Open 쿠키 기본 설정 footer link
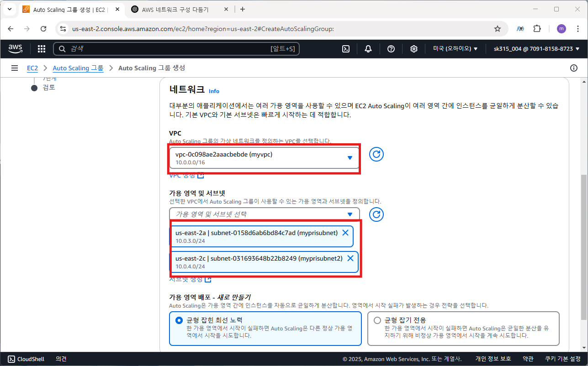This screenshot has height=366, width=588. tap(562, 359)
